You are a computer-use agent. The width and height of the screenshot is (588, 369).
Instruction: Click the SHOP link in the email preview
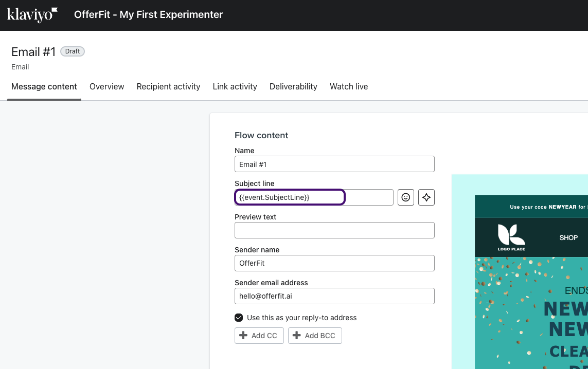pos(568,237)
